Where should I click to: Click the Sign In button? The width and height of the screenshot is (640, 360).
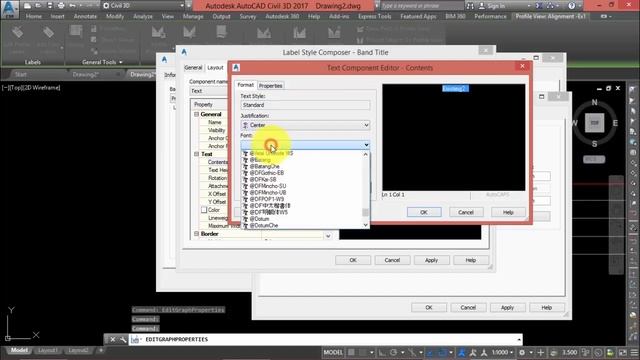pos(492,6)
